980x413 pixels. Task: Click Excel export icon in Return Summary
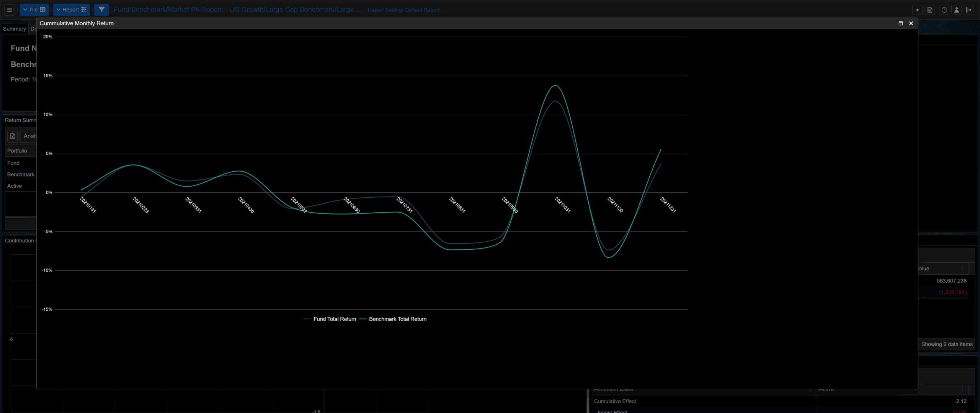[13, 136]
